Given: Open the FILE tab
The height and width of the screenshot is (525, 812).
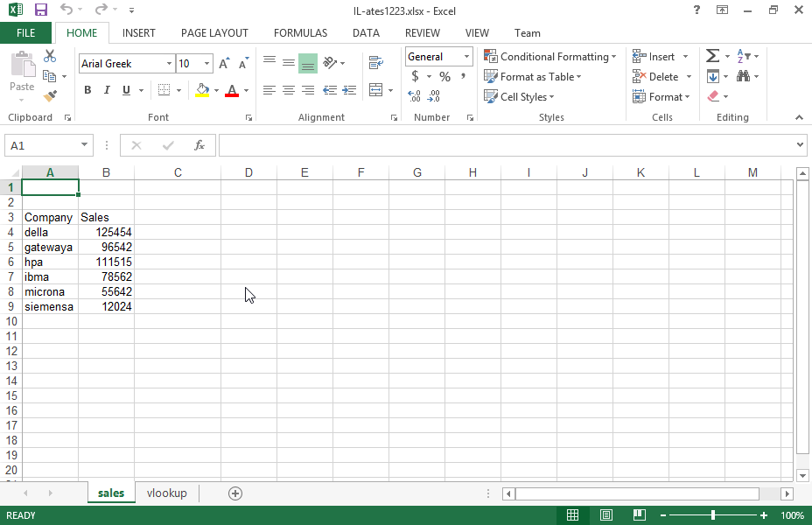Looking at the screenshot, I should (x=25, y=33).
